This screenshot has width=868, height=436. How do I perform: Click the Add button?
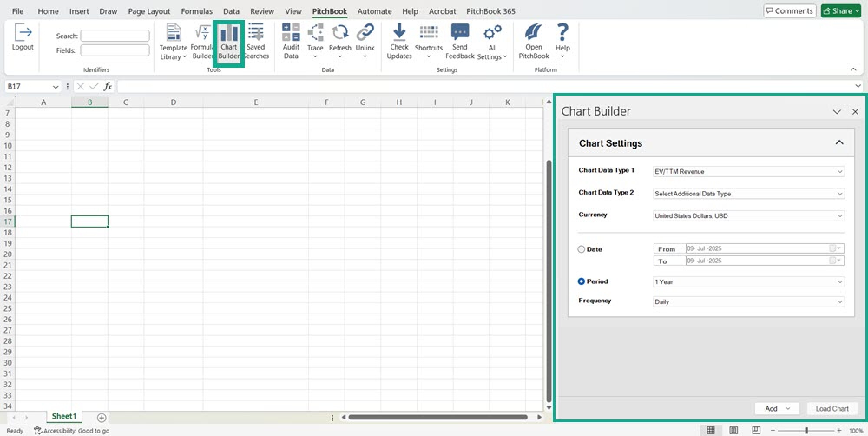click(777, 409)
